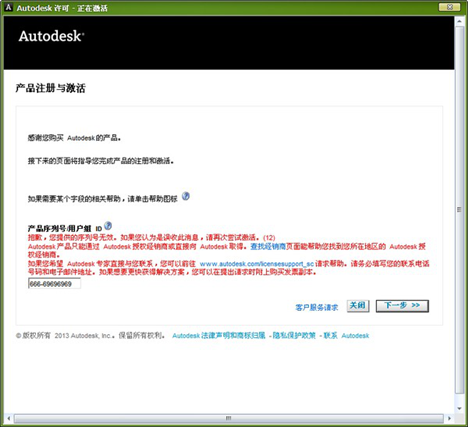Open the 查找经销商 link in error message
Screen dimensions: 468x427
tap(268, 246)
